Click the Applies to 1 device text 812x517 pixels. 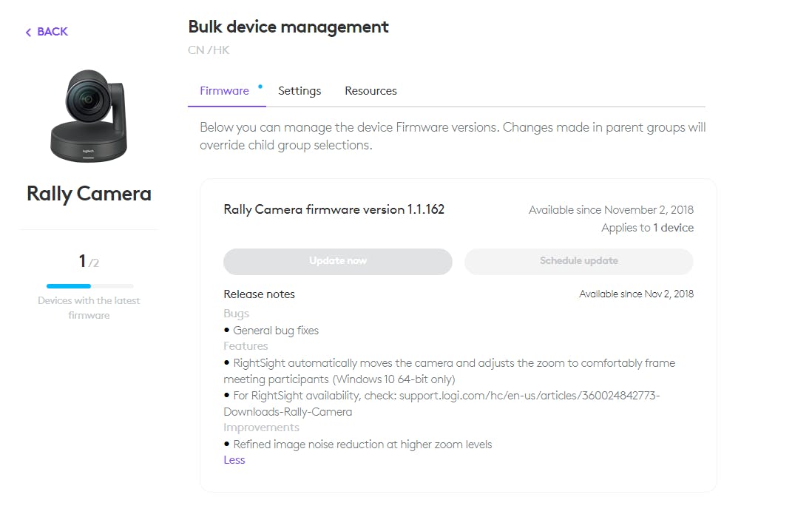[x=647, y=228]
